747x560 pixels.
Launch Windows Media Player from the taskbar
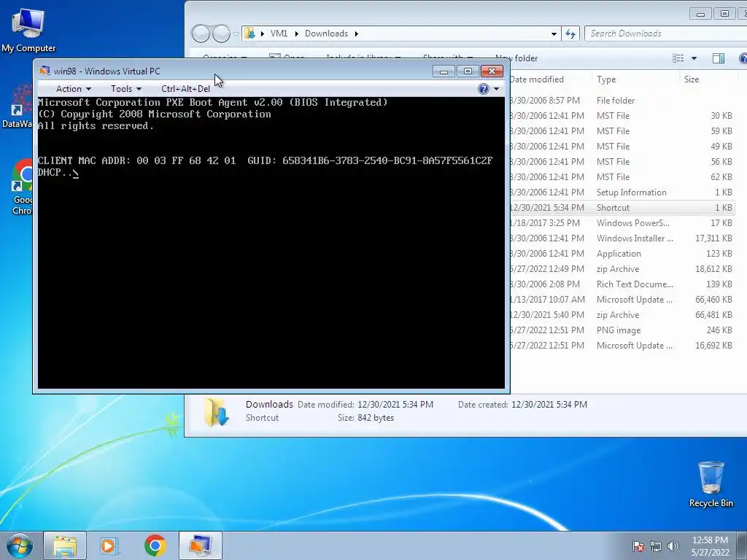[109, 545]
